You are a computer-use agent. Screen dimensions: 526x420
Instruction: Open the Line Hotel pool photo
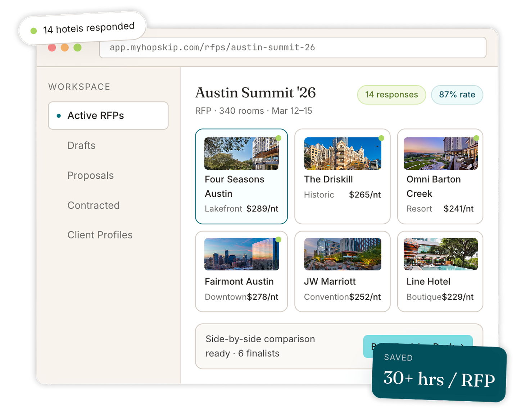point(441,254)
